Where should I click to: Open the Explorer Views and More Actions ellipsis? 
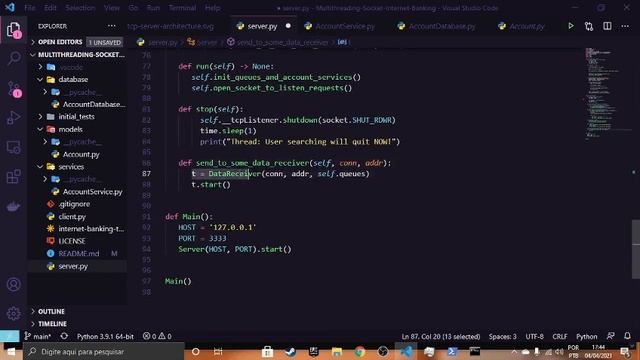111,26
